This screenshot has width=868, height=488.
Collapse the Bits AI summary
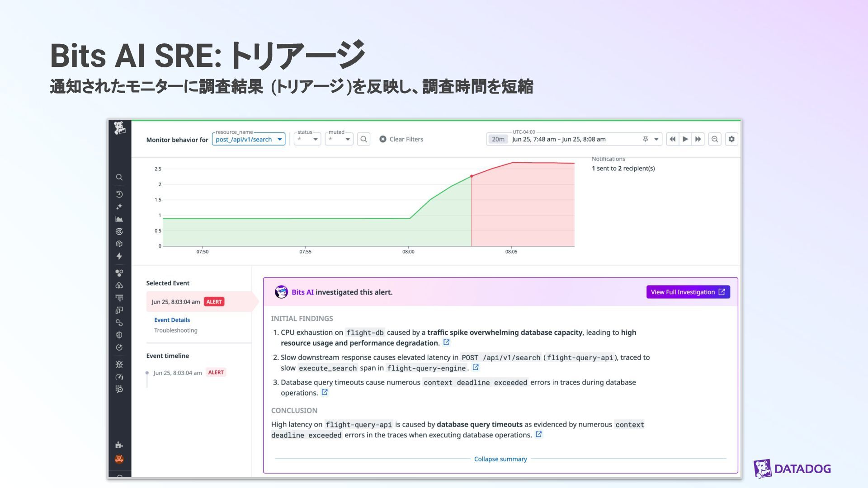(500, 459)
